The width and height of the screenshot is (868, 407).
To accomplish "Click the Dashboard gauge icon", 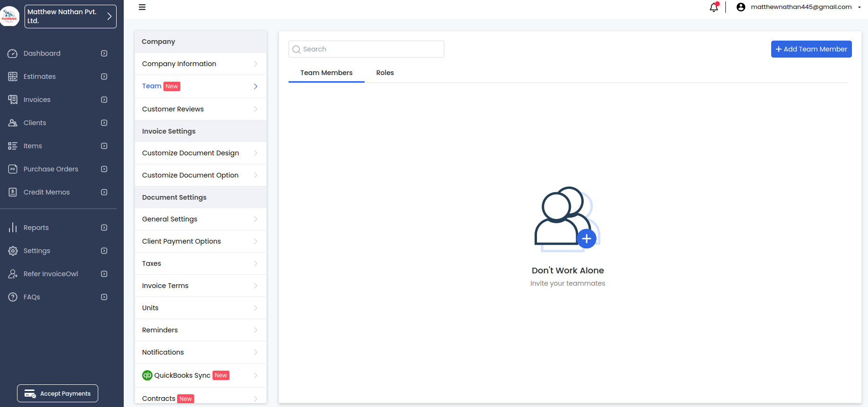I will 13,54.
